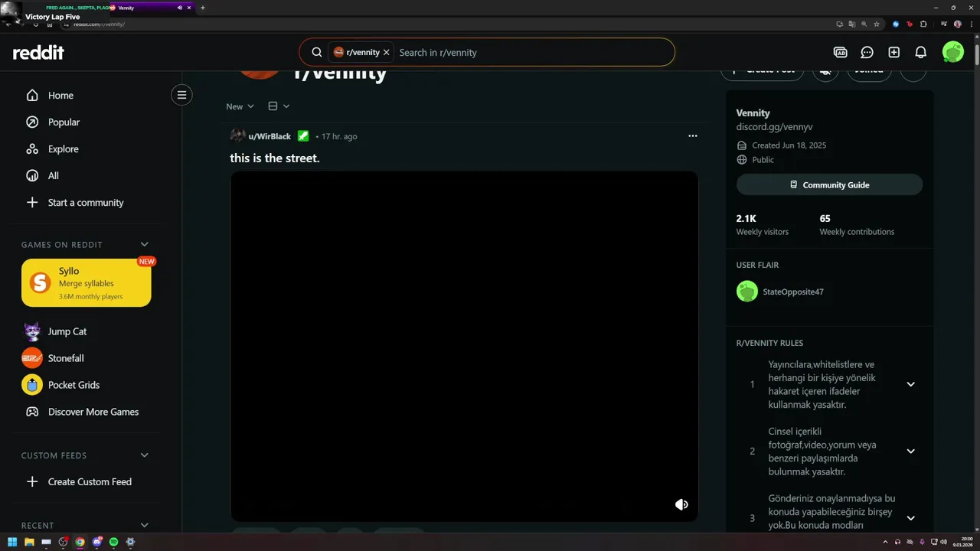Open the Windows Start menu
This screenshot has width=980, height=551.
[12, 542]
